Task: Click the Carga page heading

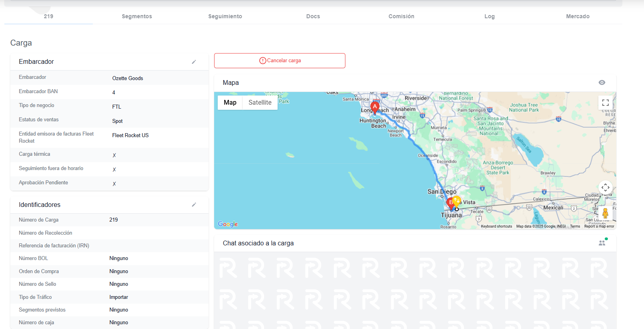Action: [x=21, y=43]
